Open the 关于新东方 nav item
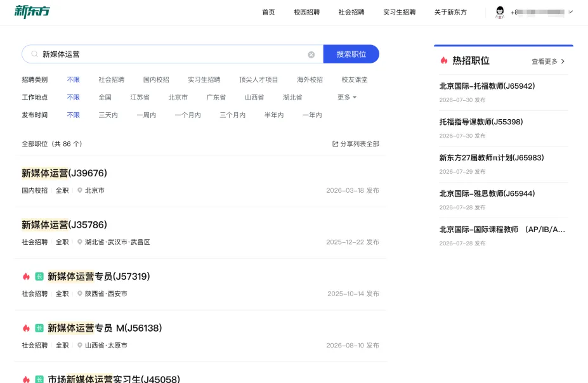This screenshot has height=383, width=588. click(451, 13)
